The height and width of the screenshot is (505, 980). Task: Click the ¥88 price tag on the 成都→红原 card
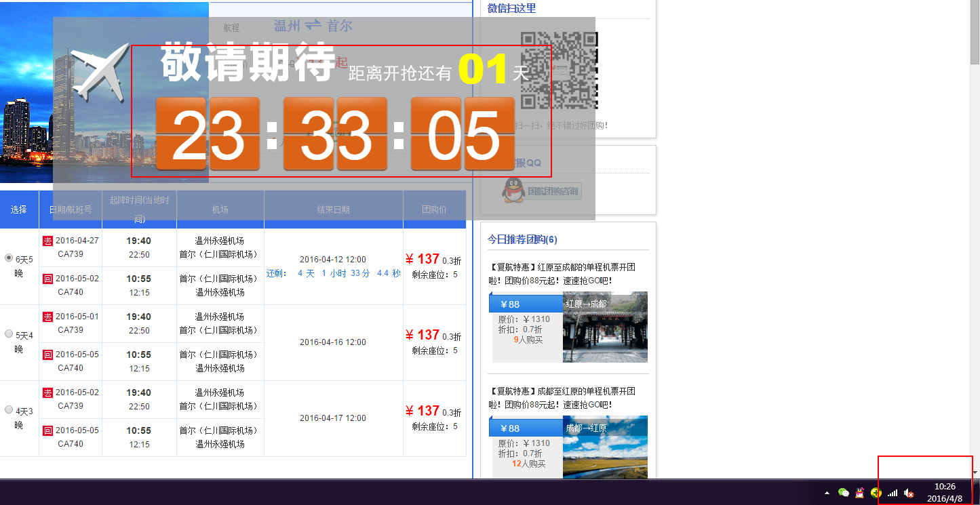pos(526,428)
